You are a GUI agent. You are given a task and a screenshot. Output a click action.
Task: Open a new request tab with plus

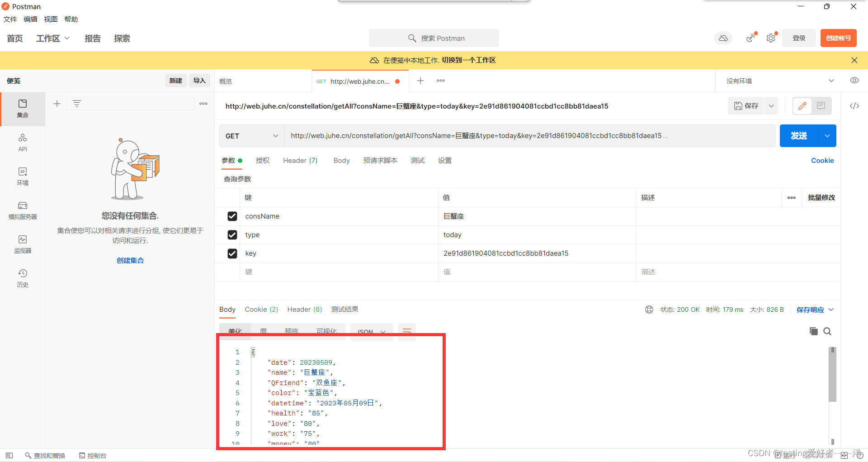click(420, 81)
